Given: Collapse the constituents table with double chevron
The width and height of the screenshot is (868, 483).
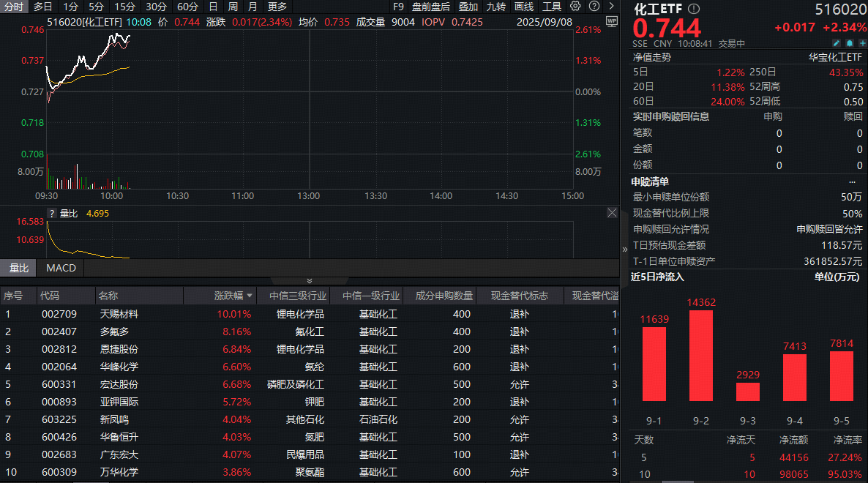Looking at the screenshot, I should point(309,281).
